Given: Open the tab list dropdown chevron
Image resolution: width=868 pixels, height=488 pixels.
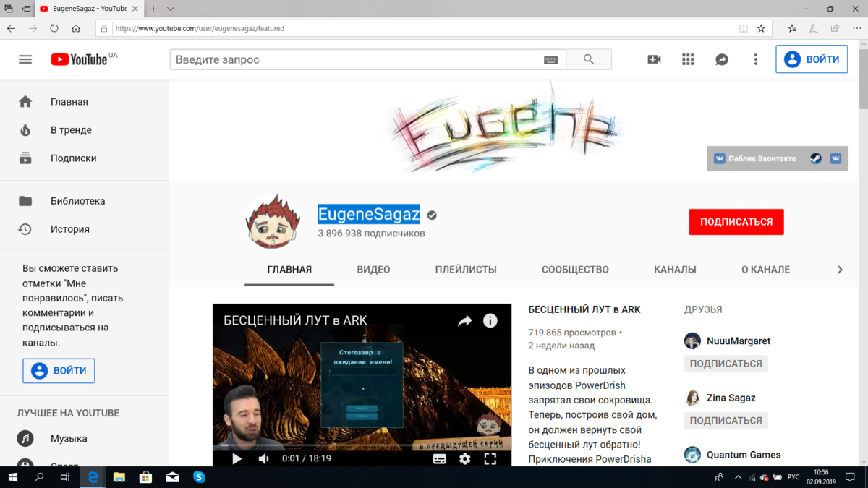Looking at the screenshot, I should 171,9.
